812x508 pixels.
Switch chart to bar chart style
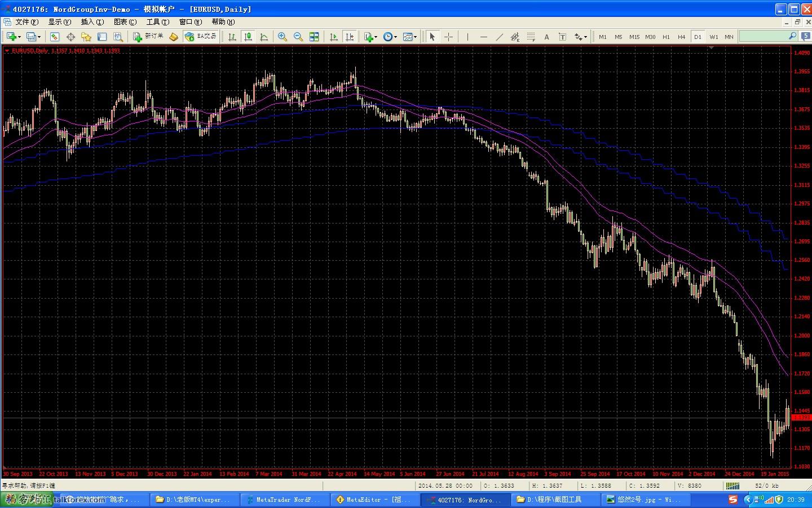coord(232,37)
